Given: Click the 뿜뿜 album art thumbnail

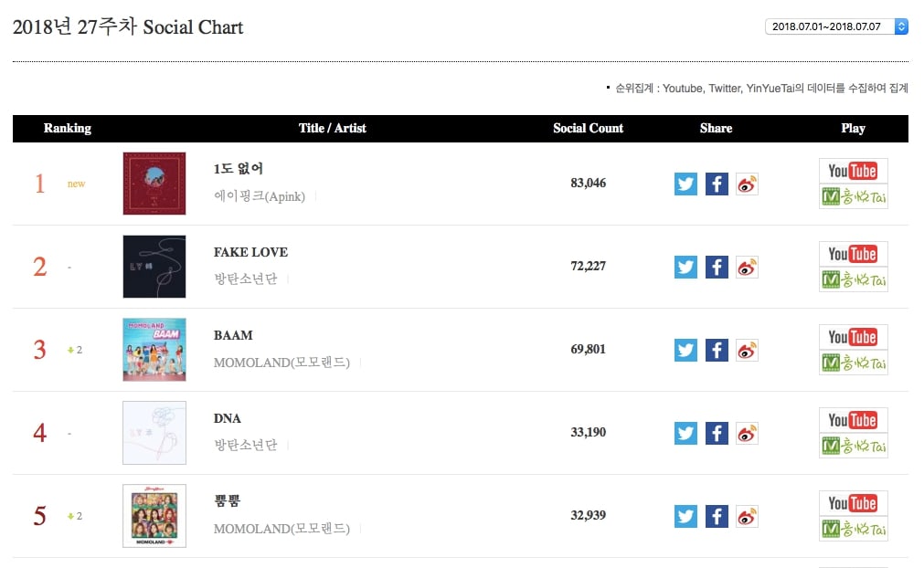Looking at the screenshot, I should click(x=154, y=516).
